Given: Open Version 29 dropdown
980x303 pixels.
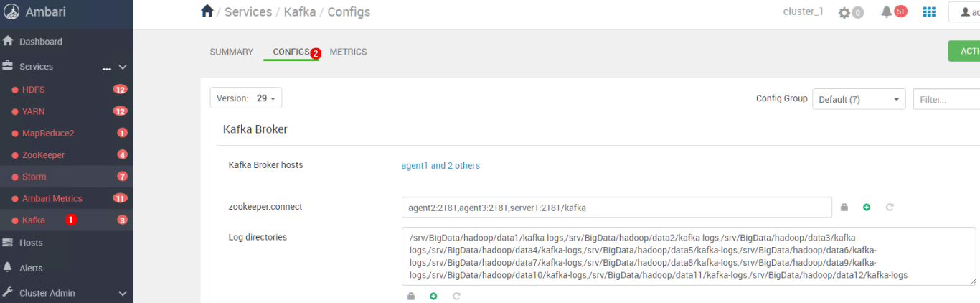Looking at the screenshot, I should (246, 98).
